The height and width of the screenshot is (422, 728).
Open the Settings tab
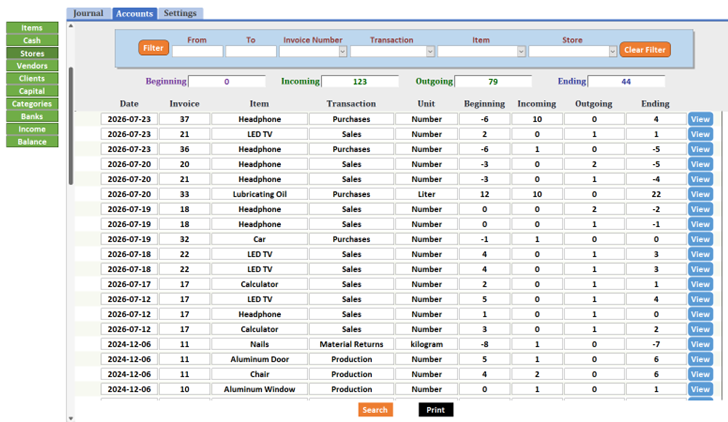(x=180, y=13)
